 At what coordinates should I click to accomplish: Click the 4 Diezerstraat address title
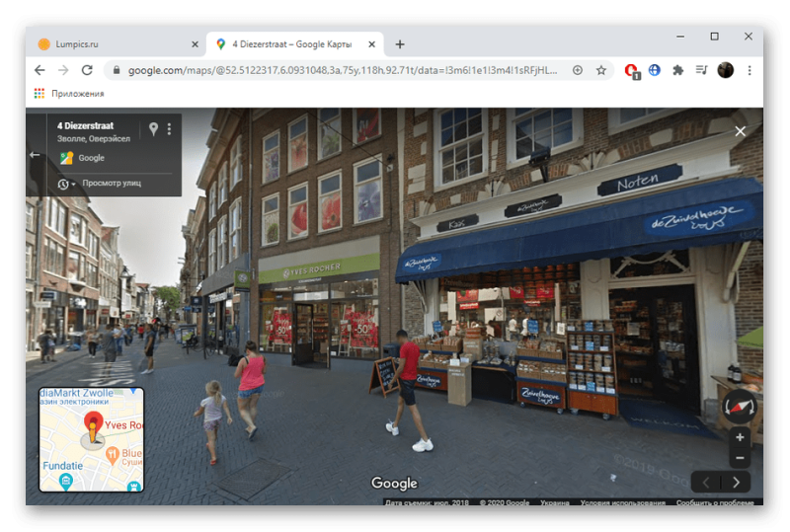[85, 125]
